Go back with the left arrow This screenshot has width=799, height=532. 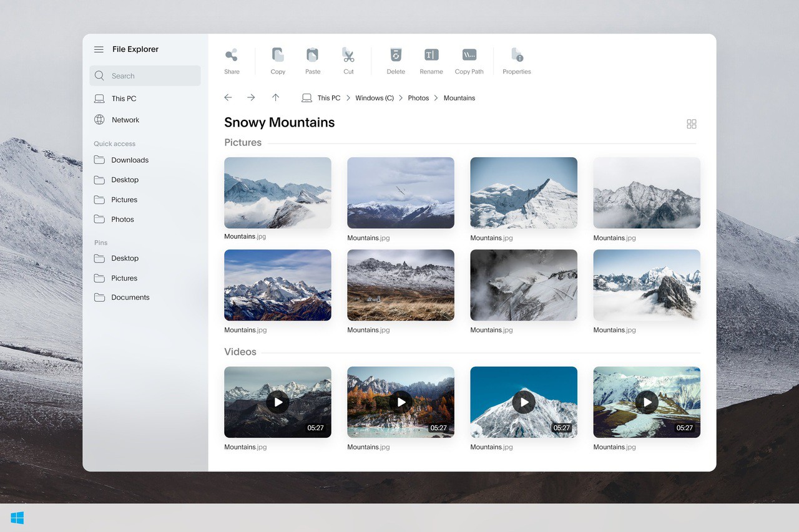pyautogui.click(x=228, y=98)
